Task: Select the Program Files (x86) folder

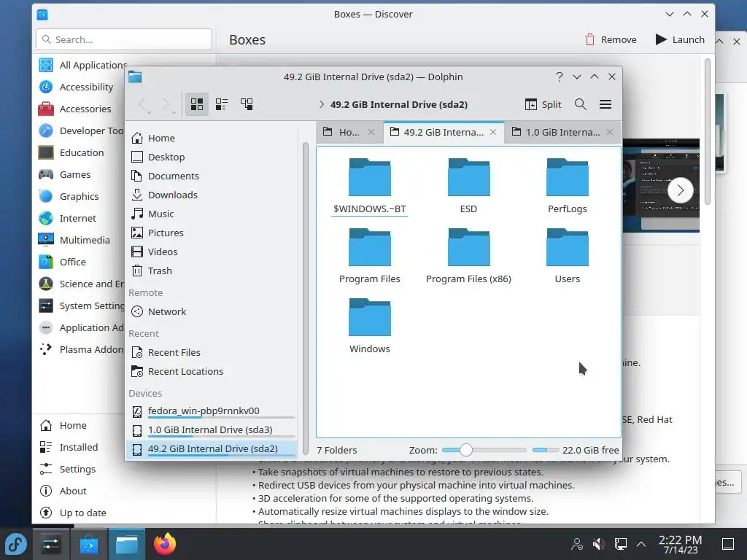Action: pos(469,256)
